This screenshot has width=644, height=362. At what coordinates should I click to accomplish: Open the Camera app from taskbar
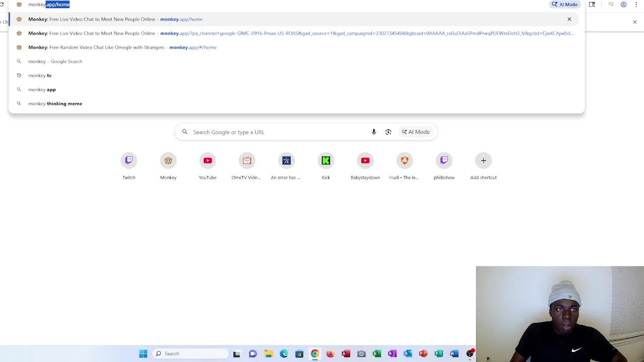[361, 353]
